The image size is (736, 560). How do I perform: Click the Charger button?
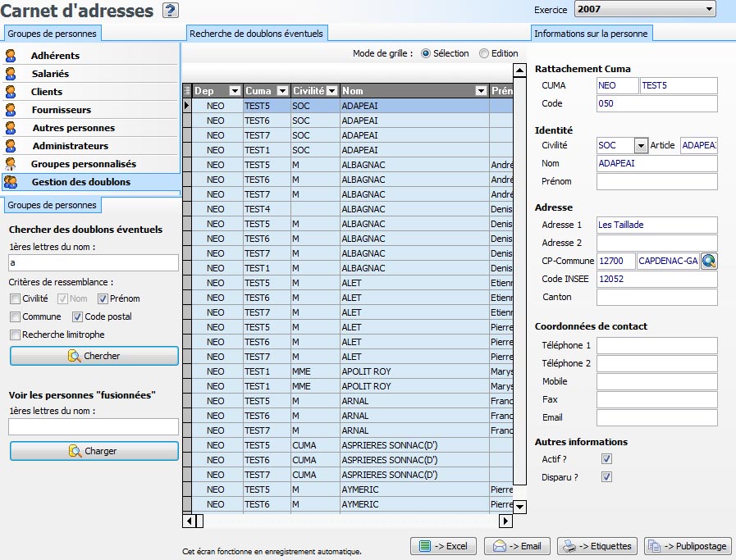coord(94,451)
